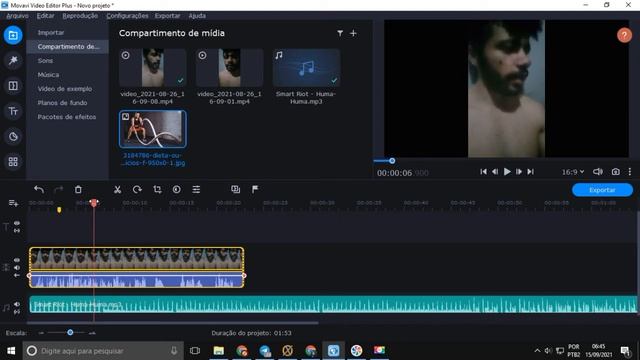Step forward one frame
The width and height of the screenshot is (640, 360).
[x=519, y=172]
